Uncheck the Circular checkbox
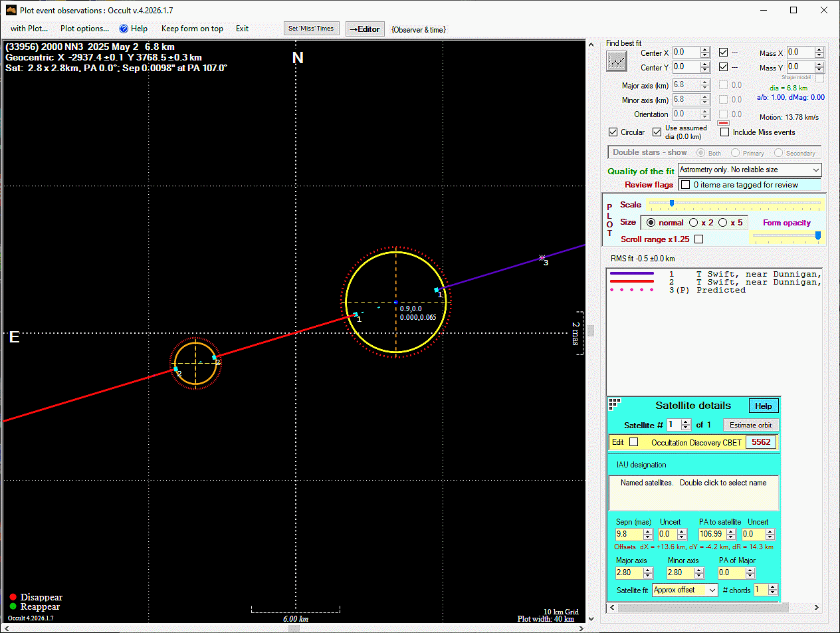 [613, 132]
